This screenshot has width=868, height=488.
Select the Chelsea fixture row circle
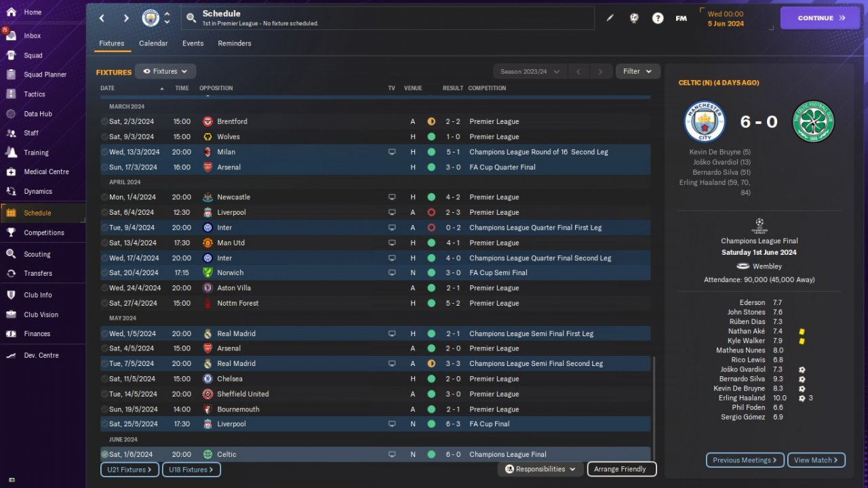(104, 379)
